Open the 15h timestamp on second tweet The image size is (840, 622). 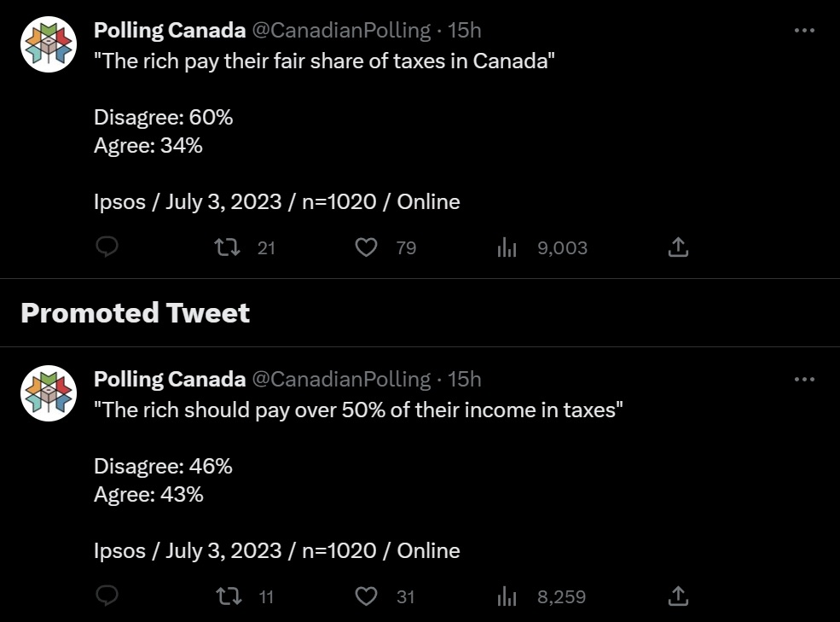pyautogui.click(x=465, y=379)
